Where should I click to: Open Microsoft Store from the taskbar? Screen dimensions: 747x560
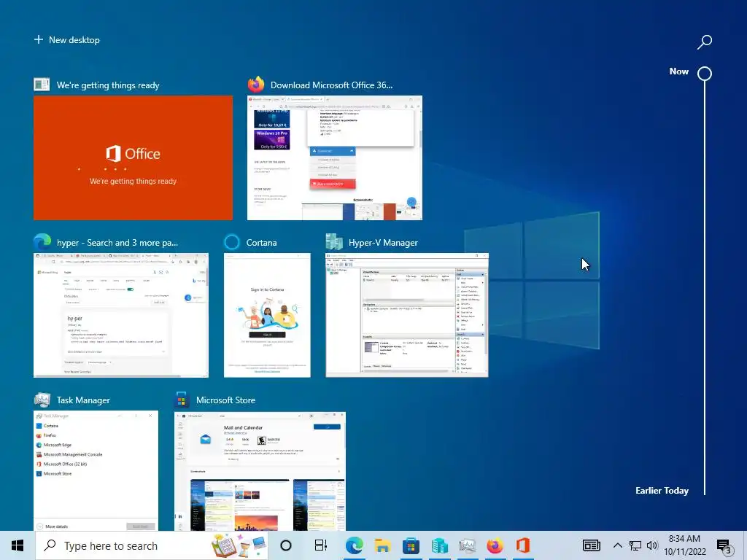tap(411, 545)
